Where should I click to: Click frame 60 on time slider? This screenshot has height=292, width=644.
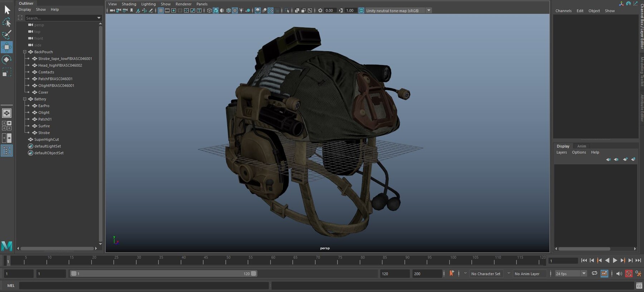coord(270,260)
